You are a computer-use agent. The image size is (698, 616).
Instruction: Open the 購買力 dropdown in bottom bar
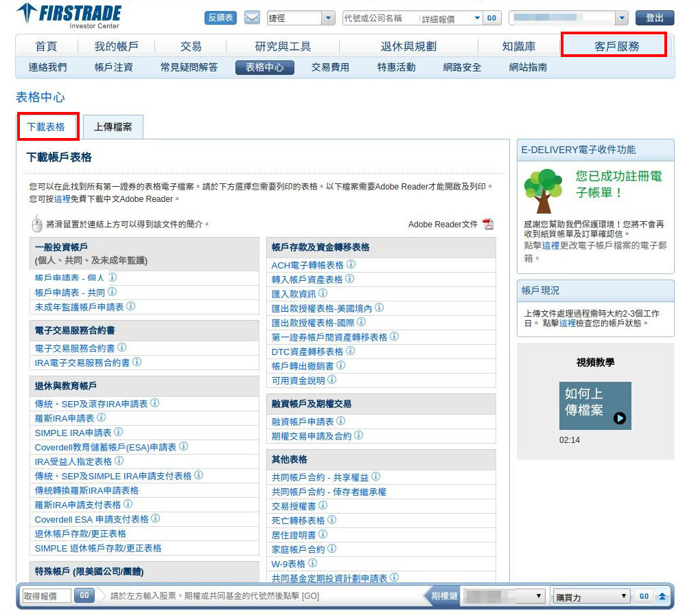(591, 596)
